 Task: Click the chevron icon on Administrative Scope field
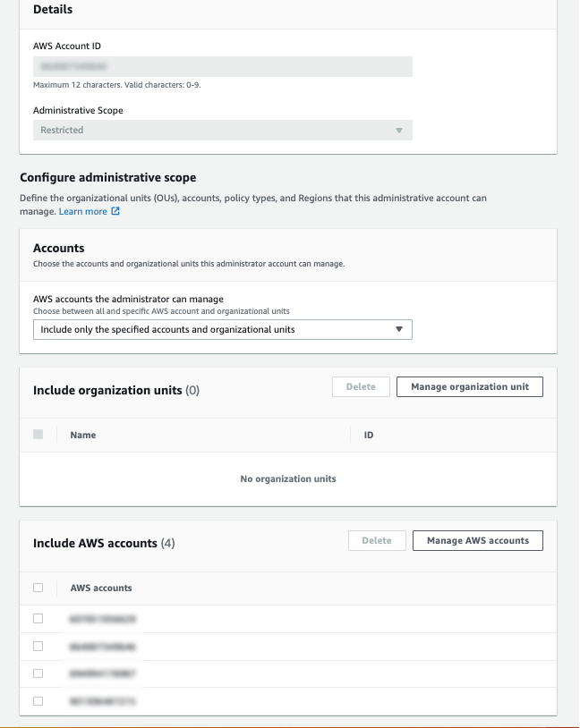399,130
